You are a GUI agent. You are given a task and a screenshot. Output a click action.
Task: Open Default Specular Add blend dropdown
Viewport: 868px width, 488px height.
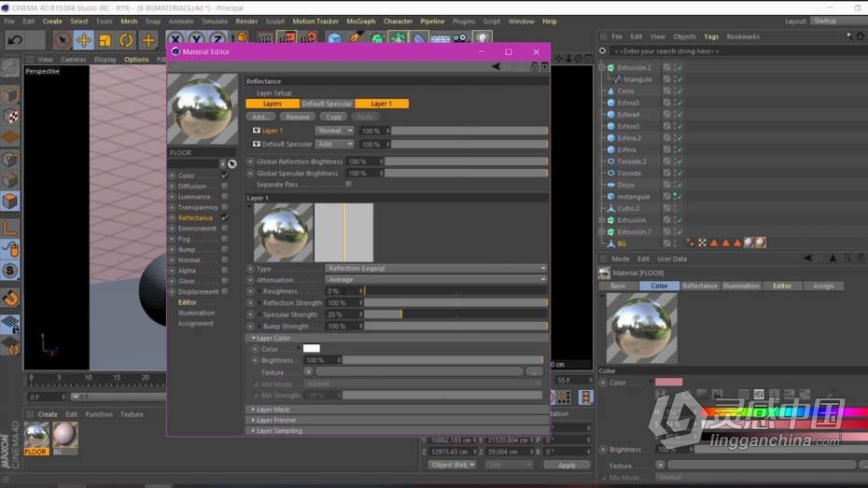[334, 144]
